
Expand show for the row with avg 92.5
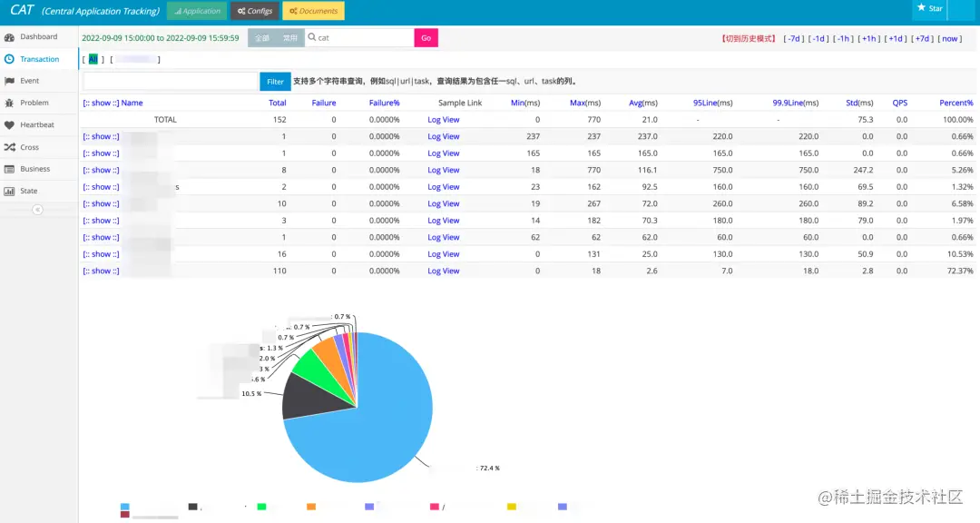point(101,187)
